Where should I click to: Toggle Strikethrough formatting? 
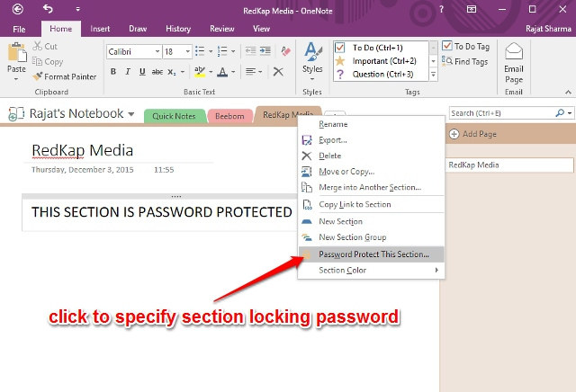pos(157,72)
